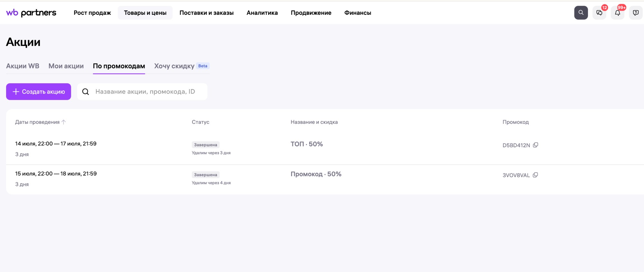The height and width of the screenshot is (272, 644).
Task: Open the Продвижение menu
Action: (x=311, y=13)
